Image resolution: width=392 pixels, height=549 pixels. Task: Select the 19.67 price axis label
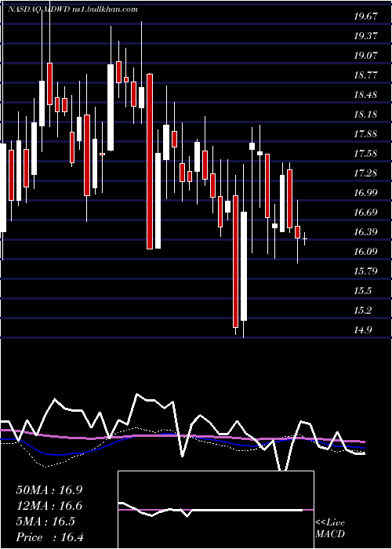pos(366,16)
